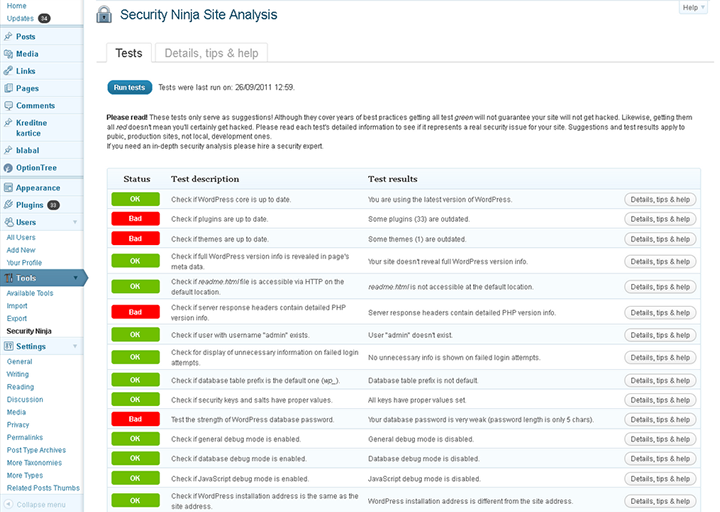Open the Comments menu
This screenshot has height=512, width=720.
35,106
